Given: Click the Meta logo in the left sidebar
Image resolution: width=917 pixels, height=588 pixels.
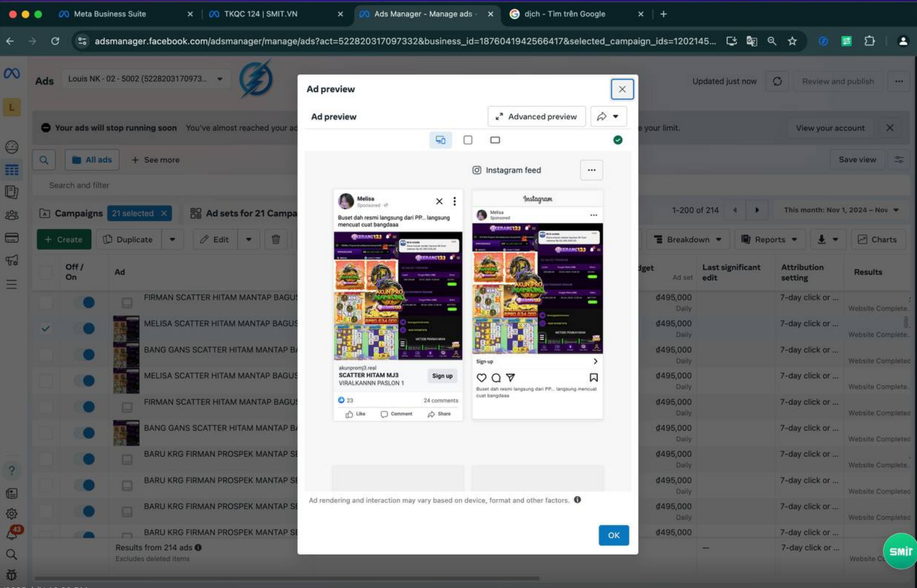Looking at the screenshot, I should point(12,74).
